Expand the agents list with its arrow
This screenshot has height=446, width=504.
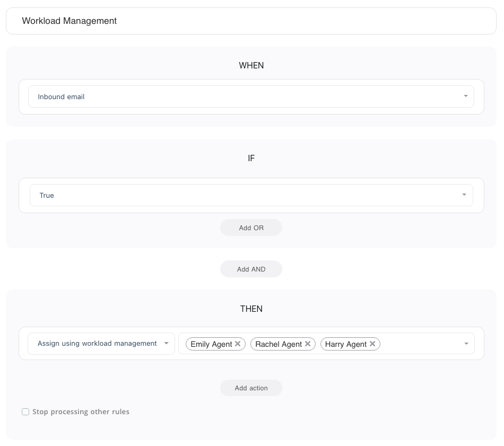pos(466,344)
